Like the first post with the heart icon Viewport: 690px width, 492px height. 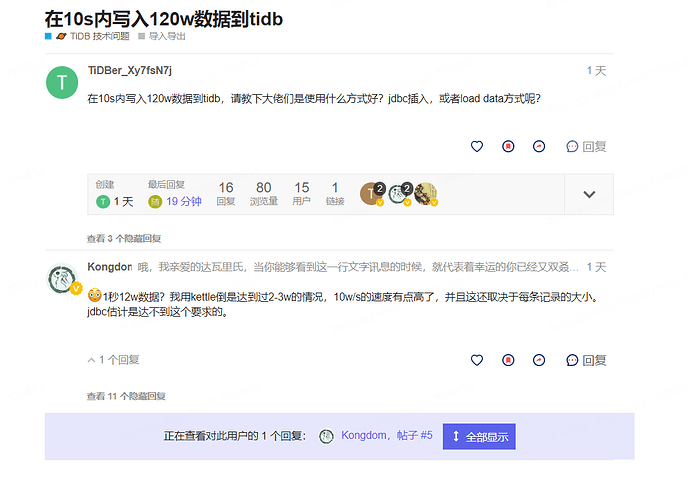(x=477, y=146)
